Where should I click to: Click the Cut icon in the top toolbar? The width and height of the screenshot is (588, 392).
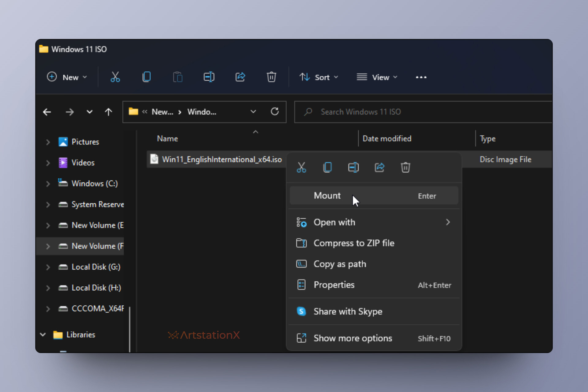(x=115, y=77)
